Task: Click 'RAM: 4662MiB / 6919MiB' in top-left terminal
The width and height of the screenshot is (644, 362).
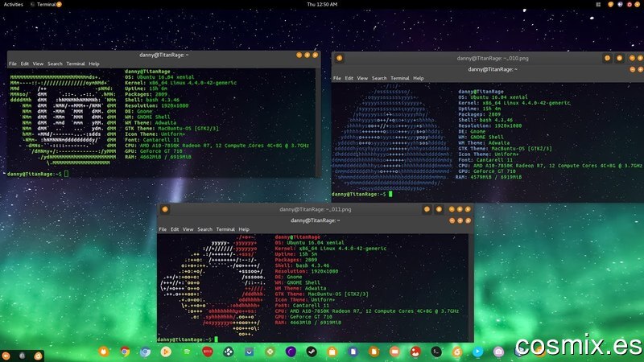Action: pyautogui.click(x=158, y=157)
